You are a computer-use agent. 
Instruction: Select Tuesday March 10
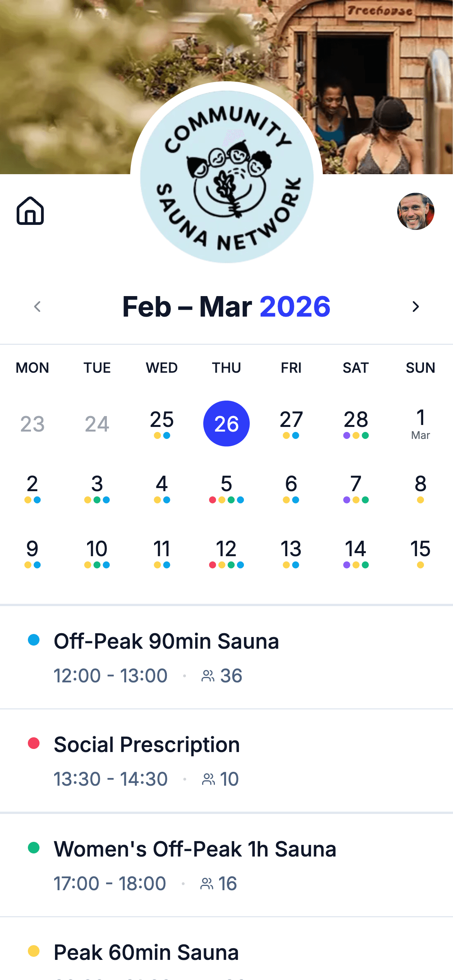[x=97, y=553]
